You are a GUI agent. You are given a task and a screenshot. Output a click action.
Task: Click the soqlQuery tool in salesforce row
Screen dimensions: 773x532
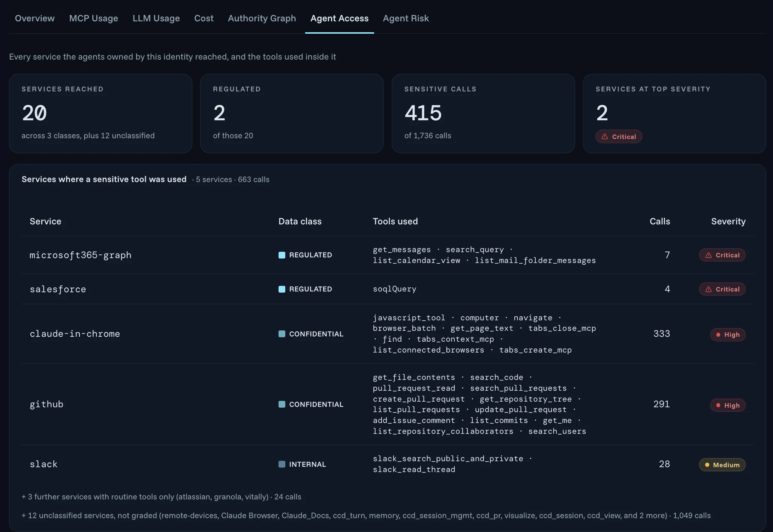394,289
